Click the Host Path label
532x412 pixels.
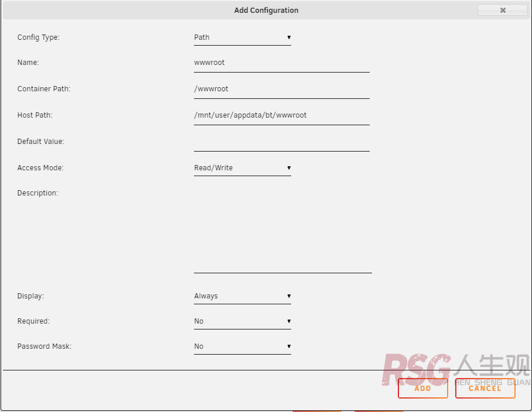[x=35, y=115]
